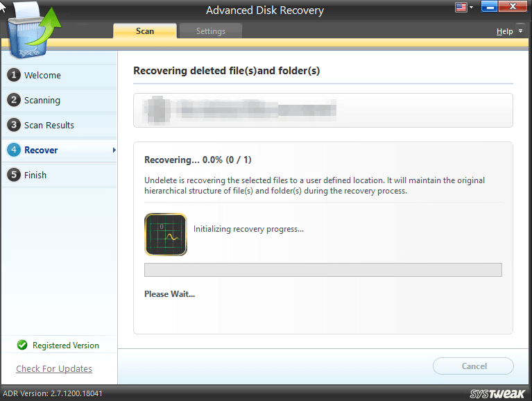
Task: Click the arrow at right of Recover step
Action: pyautogui.click(x=114, y=150)
